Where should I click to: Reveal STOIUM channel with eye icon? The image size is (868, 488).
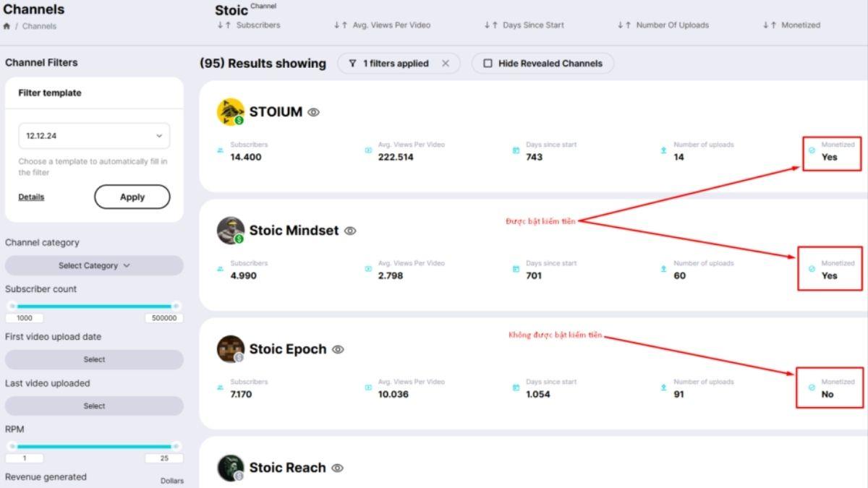(x=313, y=112)
